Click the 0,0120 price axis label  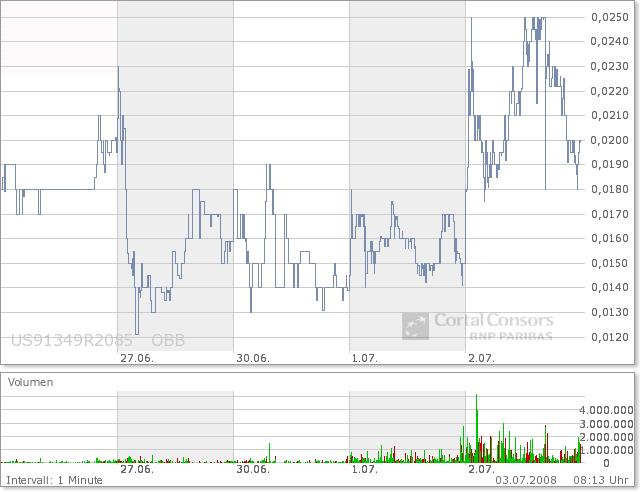(610, 337)
